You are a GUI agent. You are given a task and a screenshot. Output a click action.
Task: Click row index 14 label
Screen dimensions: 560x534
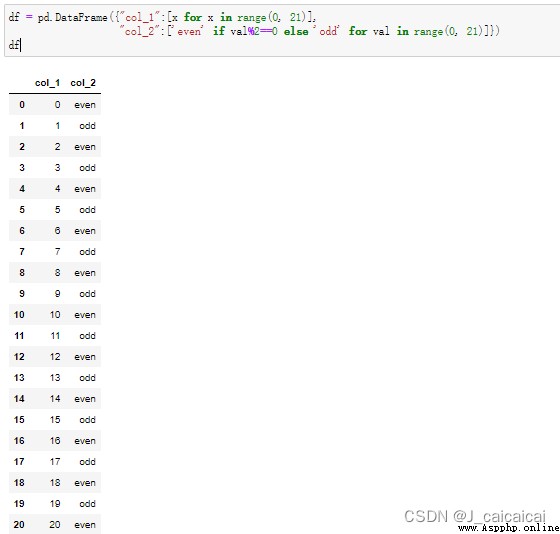[x=19, y=399]
